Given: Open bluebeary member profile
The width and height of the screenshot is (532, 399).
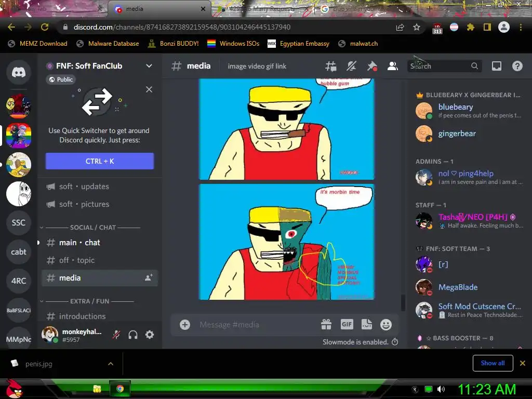Looking at the screenshot, I should click(x=469, y=111).
